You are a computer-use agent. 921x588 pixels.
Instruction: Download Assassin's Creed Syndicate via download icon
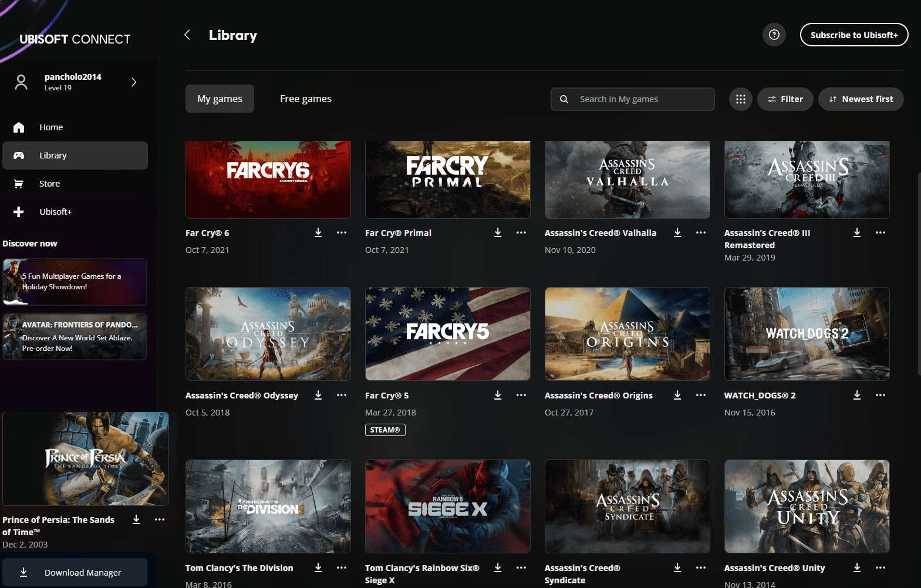click(x=677, y=567)
